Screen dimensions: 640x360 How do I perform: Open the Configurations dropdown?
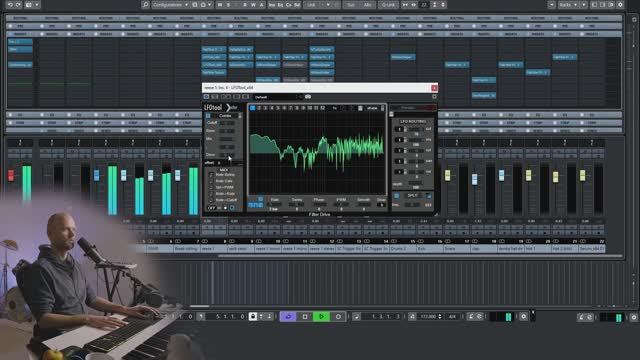(x=170, y=5)
